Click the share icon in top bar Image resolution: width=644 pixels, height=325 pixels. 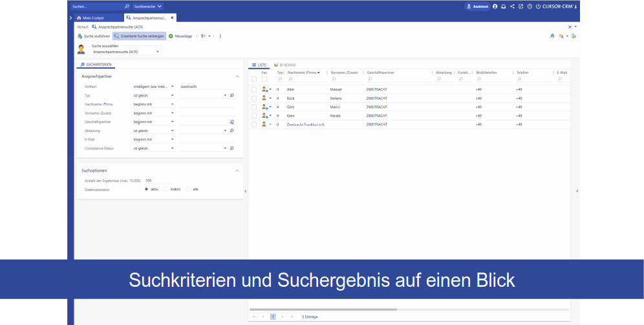click(512, 6)
